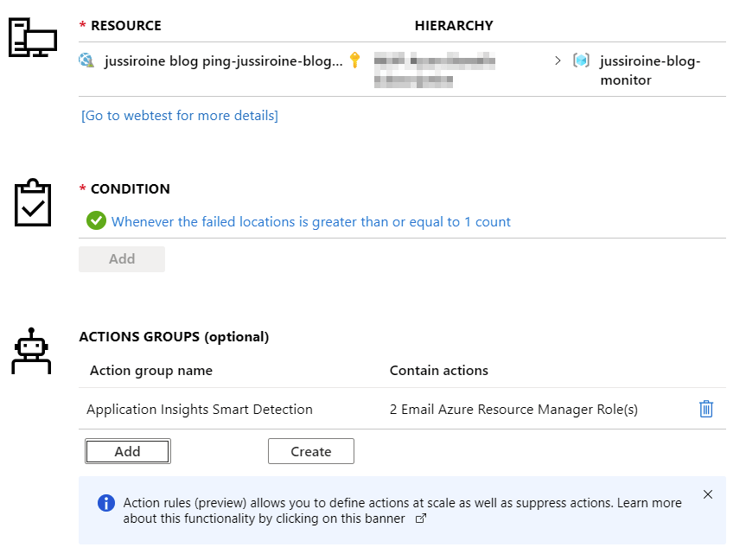Create a new action group

click(311, 451)
